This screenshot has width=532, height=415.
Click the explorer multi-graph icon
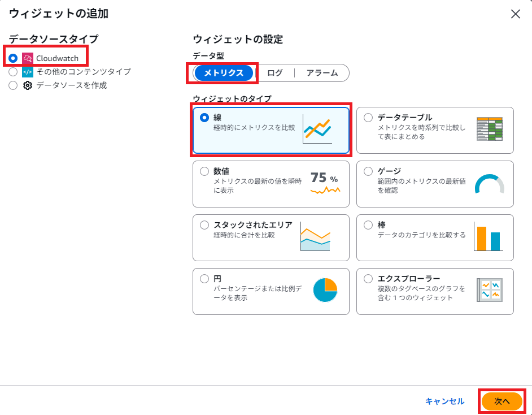tap(489, 291)
